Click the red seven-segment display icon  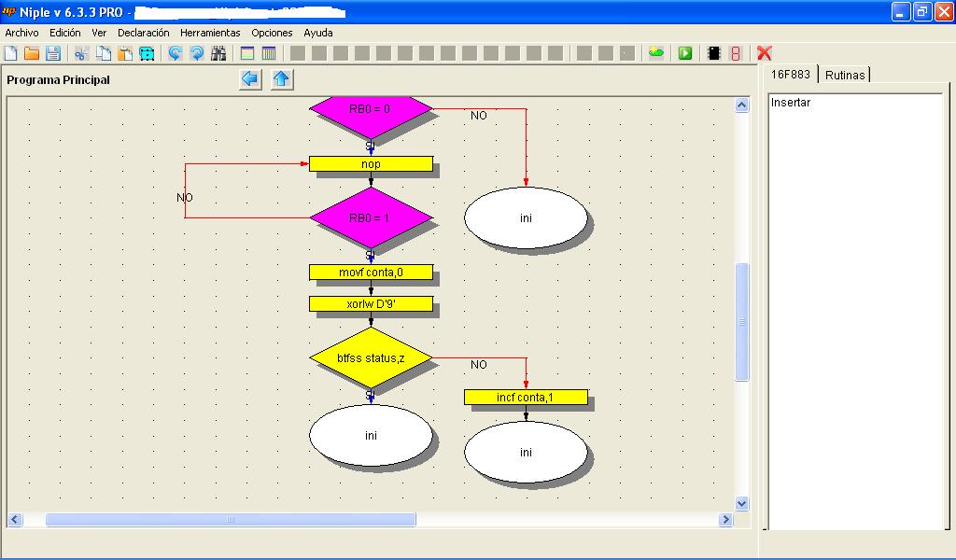[736, 53]
